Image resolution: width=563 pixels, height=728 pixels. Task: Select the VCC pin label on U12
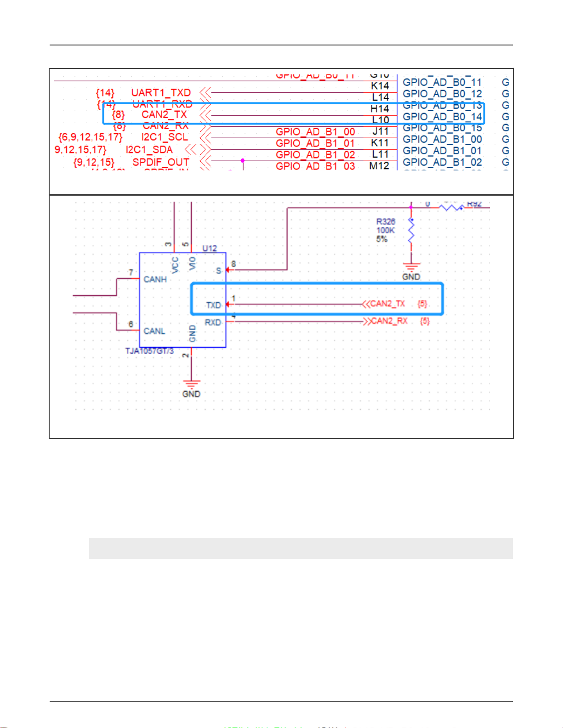pyautogui.click(x=175, y=265)
